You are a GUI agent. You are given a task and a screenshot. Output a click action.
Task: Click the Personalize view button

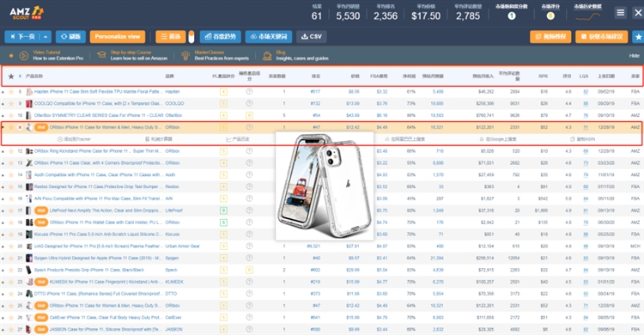point(118,37)
